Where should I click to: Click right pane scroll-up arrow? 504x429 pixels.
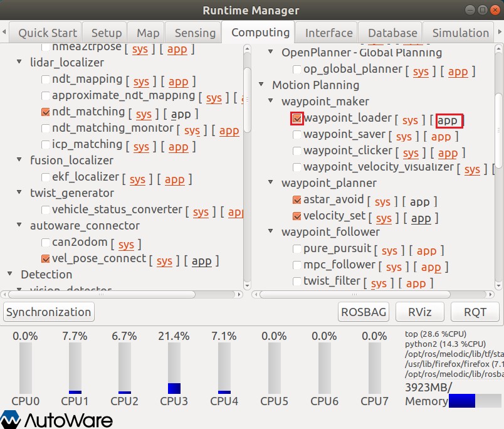(498, 49)
